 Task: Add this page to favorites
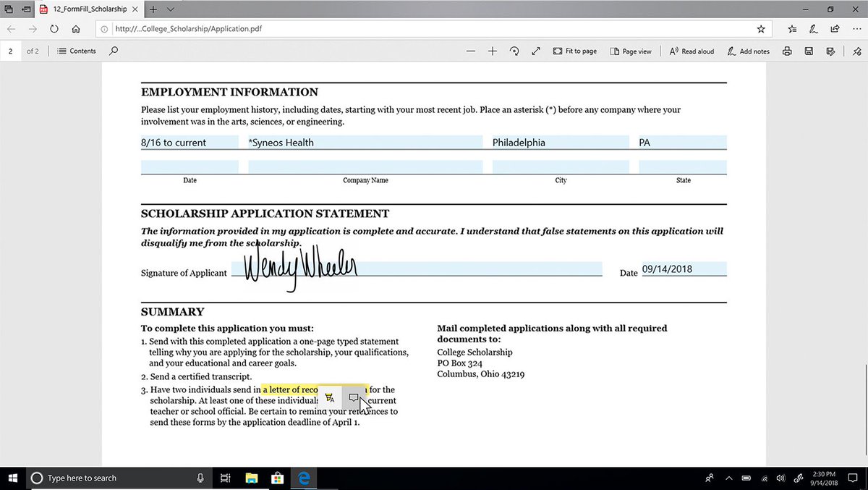[761, 28]
